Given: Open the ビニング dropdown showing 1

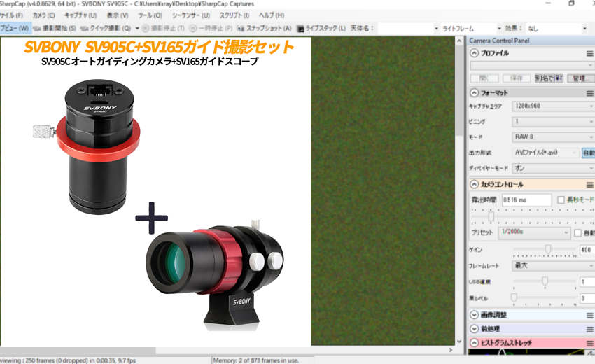Looking at the screenshot, I should tap(553, 122).
